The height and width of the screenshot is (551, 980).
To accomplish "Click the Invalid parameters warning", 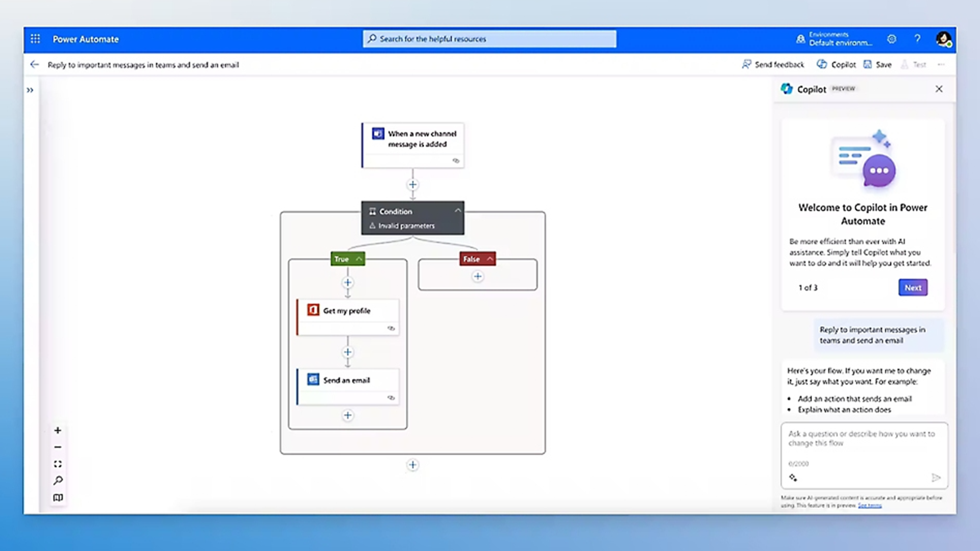I will (x=402, y=226).
